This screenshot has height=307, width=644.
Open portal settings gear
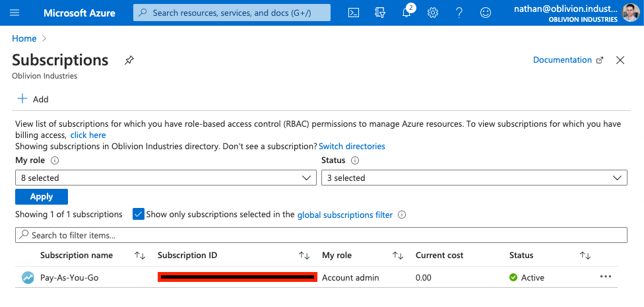433,13
